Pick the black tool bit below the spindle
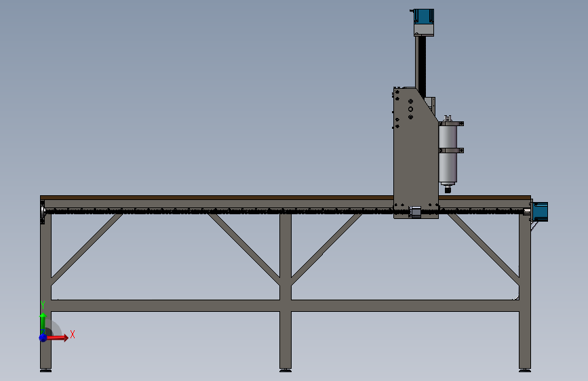The height and width of the screenshot is (381, 588). click(x=448, y=190)
